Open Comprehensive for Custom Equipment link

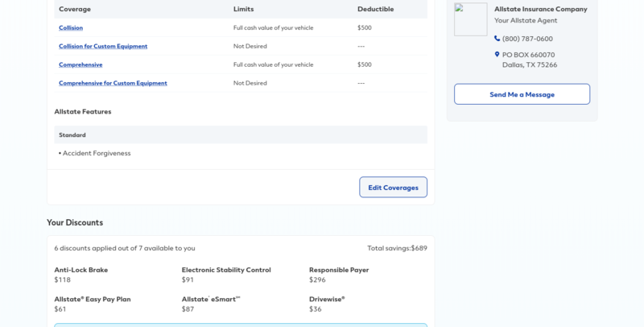click(113, 83)
